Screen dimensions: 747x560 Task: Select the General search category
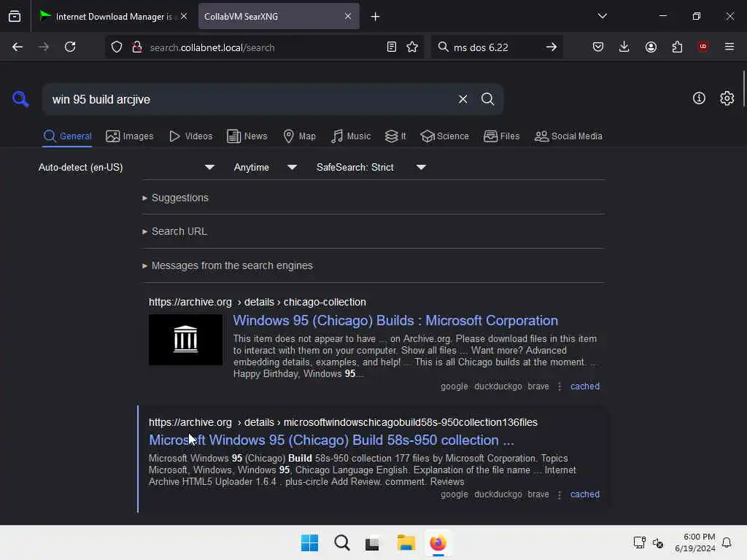[67, 136]
